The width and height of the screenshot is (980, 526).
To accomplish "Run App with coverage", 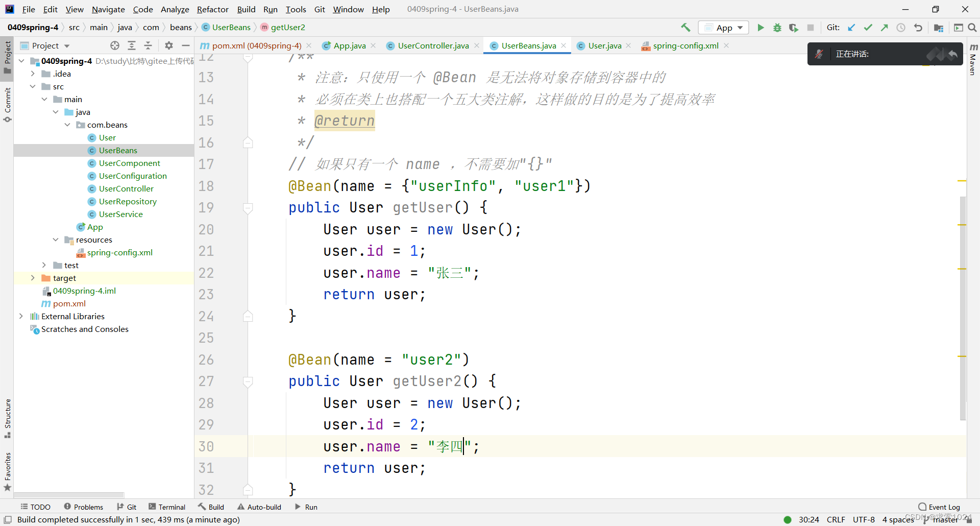I will point(793,28).
